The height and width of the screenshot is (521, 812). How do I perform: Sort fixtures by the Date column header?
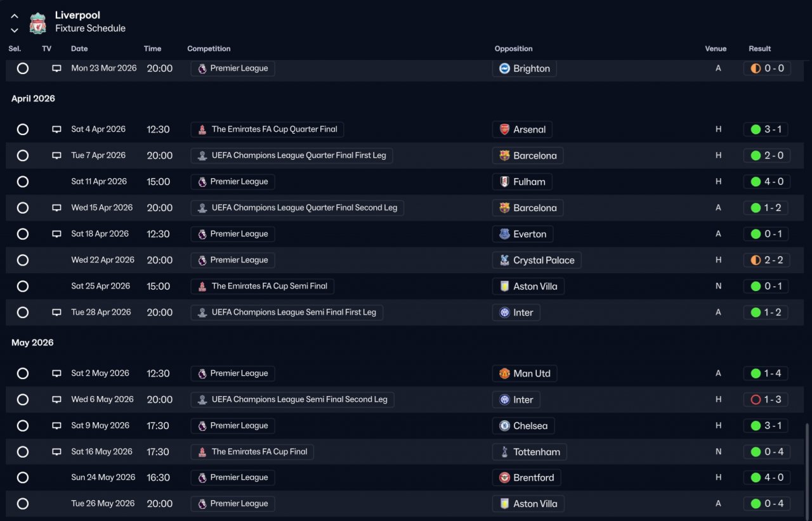pyautogui.click(x=79, y=49)
